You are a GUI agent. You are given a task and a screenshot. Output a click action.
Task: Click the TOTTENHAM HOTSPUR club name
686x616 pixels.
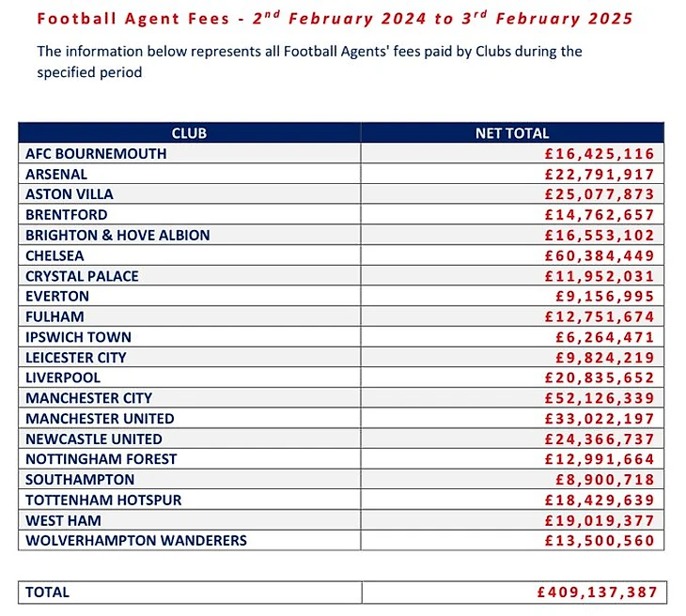[x=103, y=500]
